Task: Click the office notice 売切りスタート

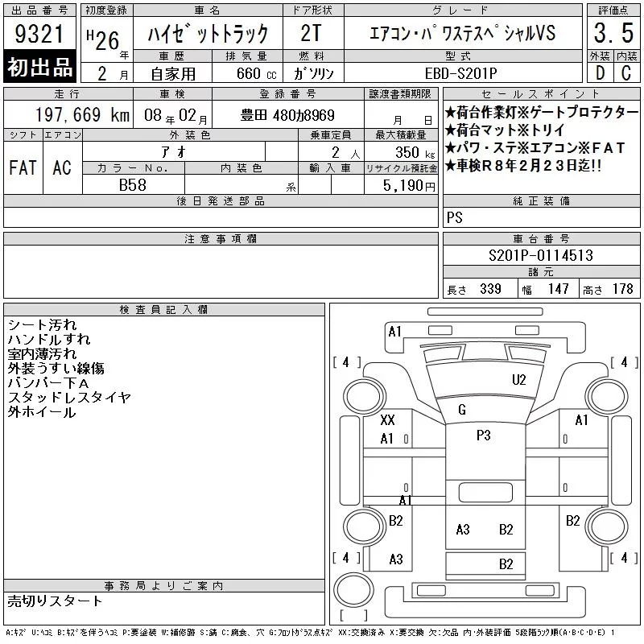Action: click(x=55, y=601)
